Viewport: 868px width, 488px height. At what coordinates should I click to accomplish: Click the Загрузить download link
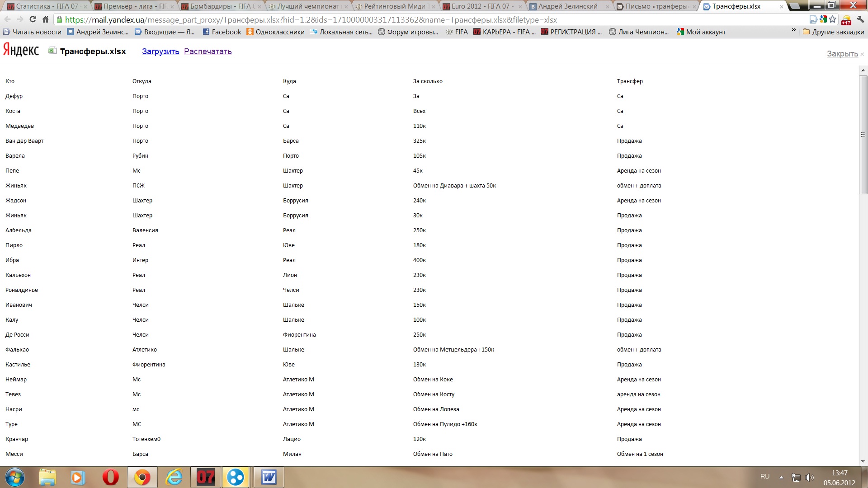pyautogui.click(x=160, y=52)
